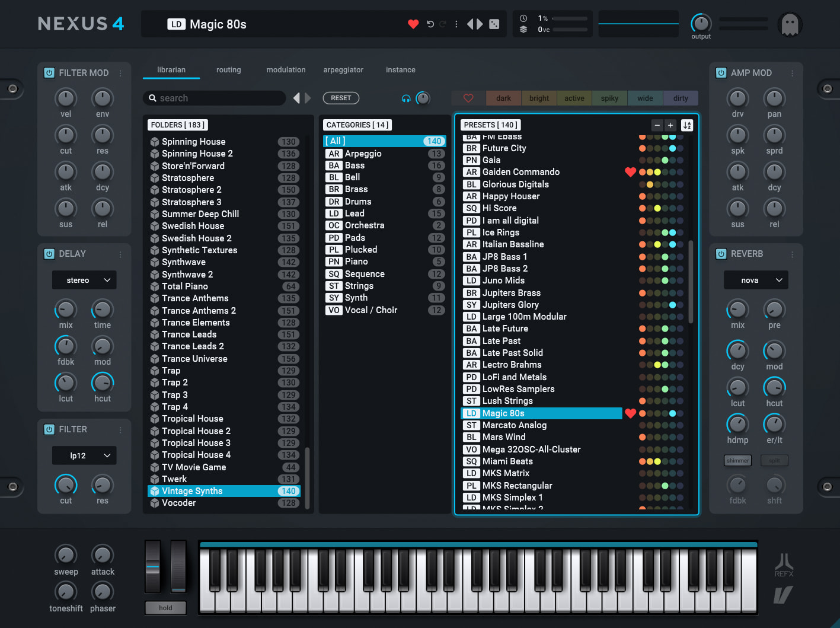Toggle the REVERB power button
This screenshot has width=840, height=628.
pyautogui.click(x=721, y=254)
